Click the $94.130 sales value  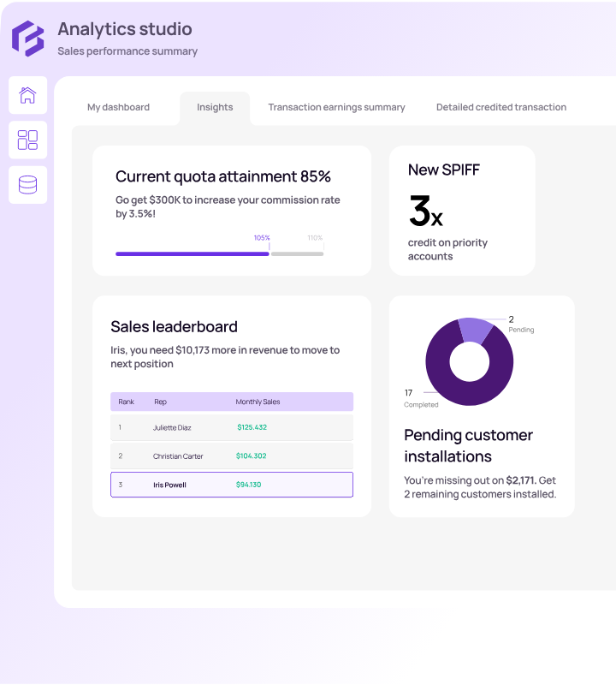tap(248, 485)
